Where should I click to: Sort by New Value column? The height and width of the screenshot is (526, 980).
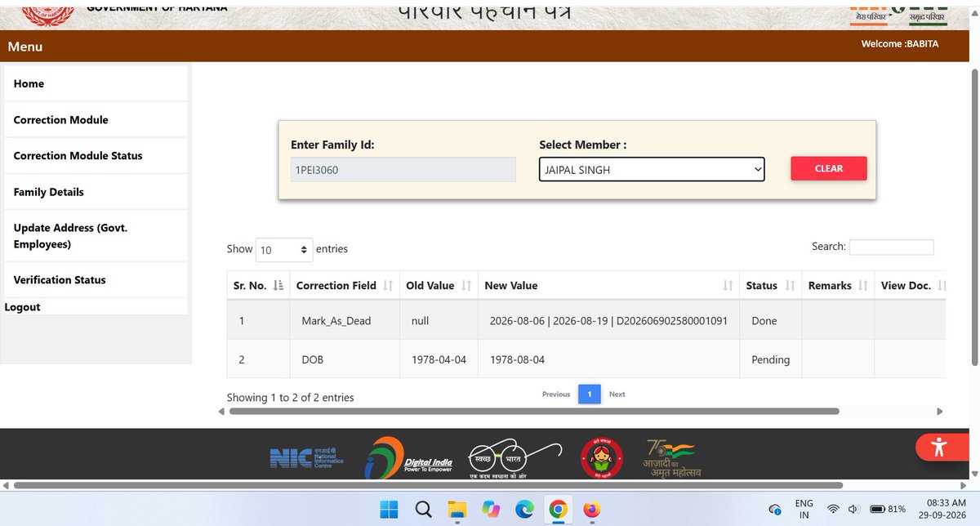[x=608, y=286]
